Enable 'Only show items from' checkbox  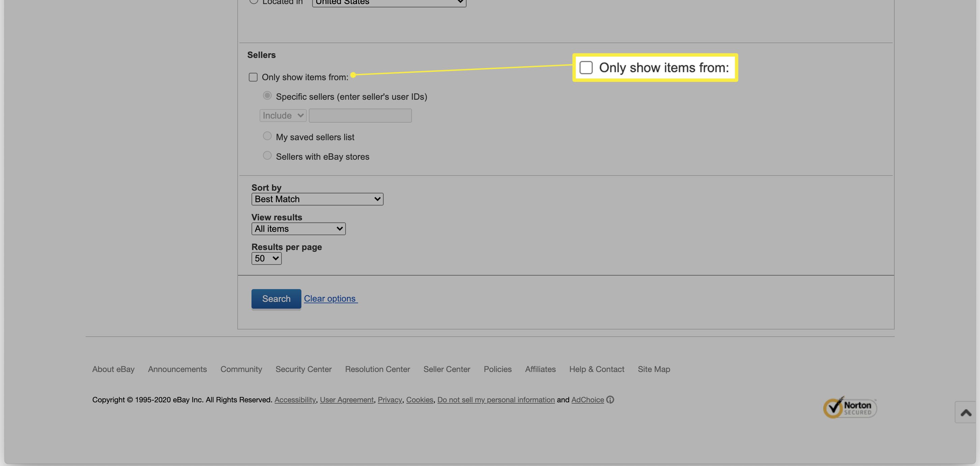(x=253, y=77)
